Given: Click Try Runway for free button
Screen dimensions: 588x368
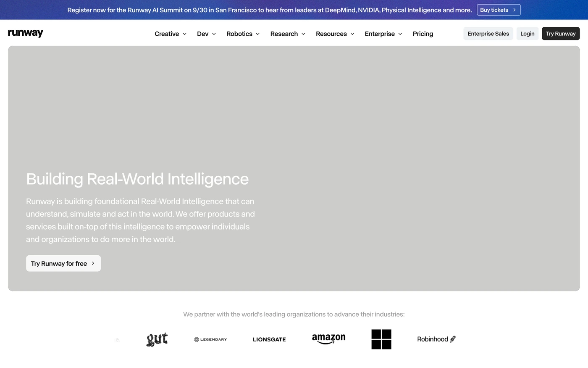Looking at the screenshot, I should [x=63, y=263].
